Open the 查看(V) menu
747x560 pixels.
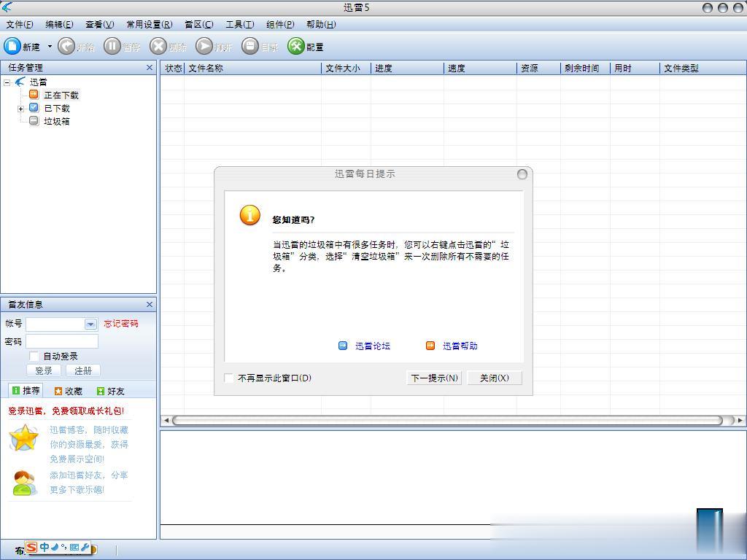click(x=99, y=24)
